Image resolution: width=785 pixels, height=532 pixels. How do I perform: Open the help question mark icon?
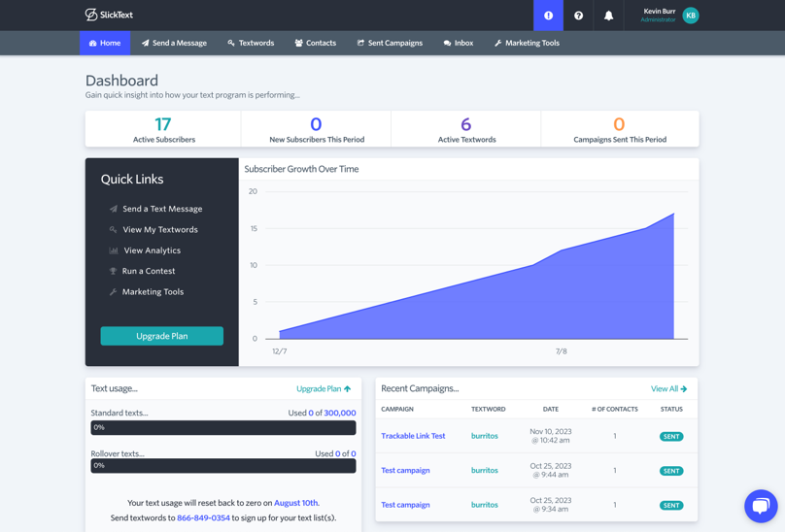(578, 16)
